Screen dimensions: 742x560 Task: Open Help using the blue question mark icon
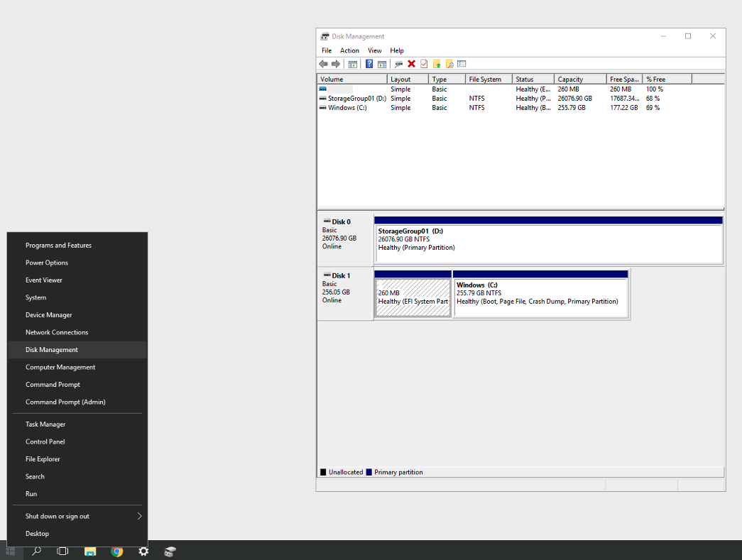369,63
